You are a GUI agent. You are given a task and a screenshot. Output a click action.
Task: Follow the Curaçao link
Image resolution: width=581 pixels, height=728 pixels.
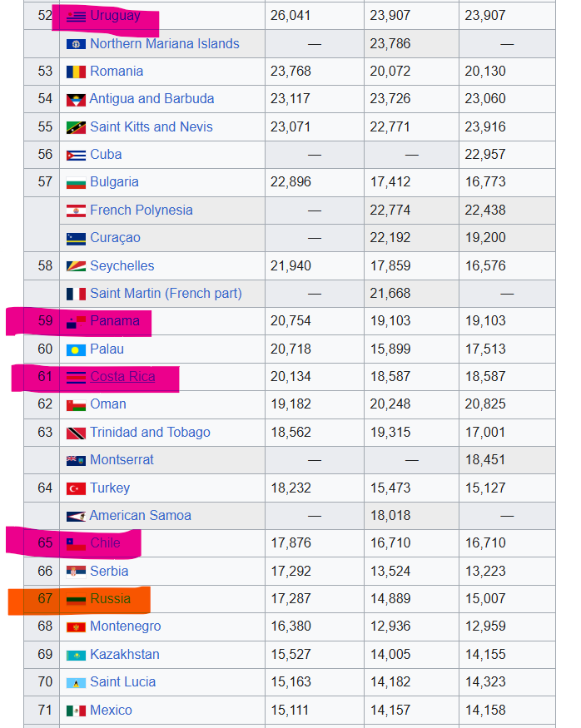[115, 238]
